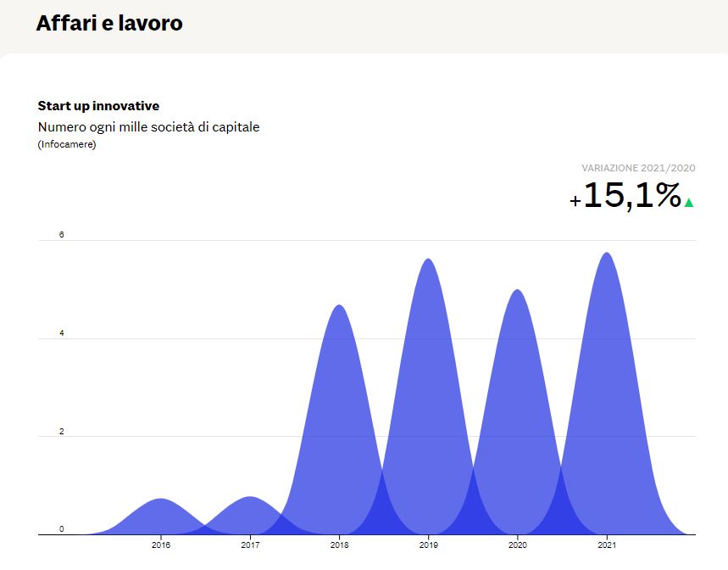Click the 'Start up innovative' chart title
Image resolution: width=728 pixels, height=570 pixels.
tap(98, 106)
